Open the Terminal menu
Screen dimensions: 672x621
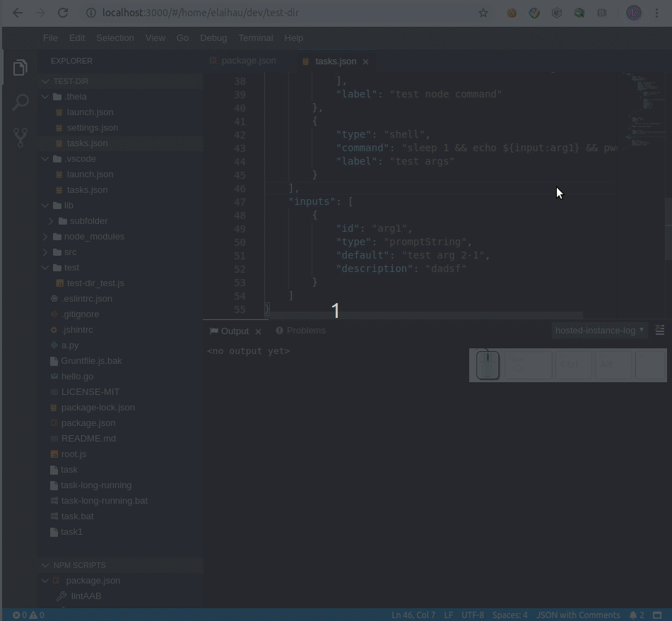click(x=255, y=37)
